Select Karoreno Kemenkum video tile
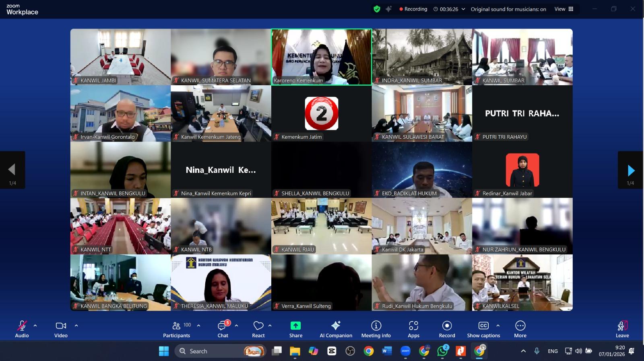The image size is (644, 361). click(321, 57)
